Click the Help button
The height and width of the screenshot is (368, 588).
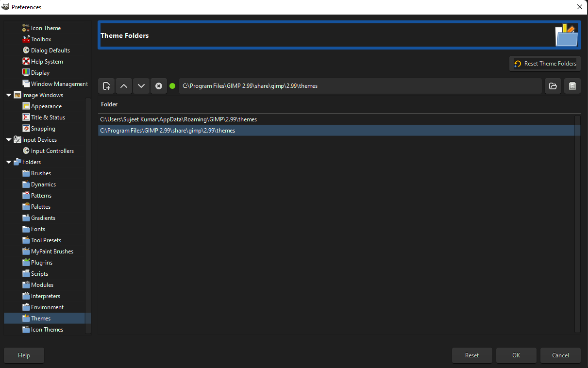click(x=24, y=355)
